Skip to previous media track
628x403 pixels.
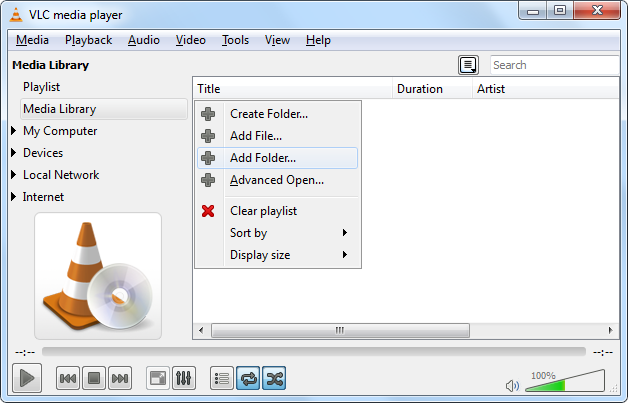(68, 378)
